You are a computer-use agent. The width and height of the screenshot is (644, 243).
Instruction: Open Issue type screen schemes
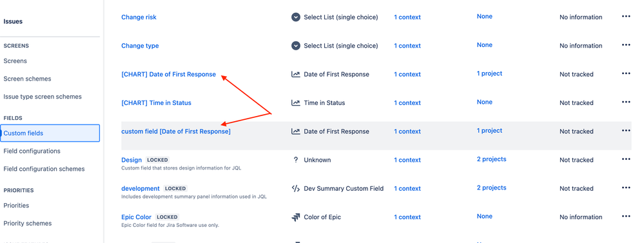tap(43, 97)
